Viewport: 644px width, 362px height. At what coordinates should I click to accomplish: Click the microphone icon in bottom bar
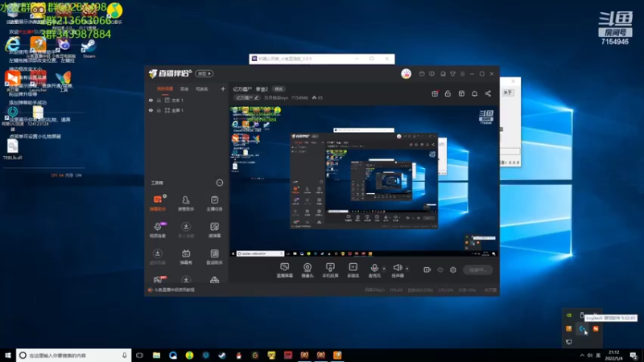pyautogui.click(x=374, y=268)
